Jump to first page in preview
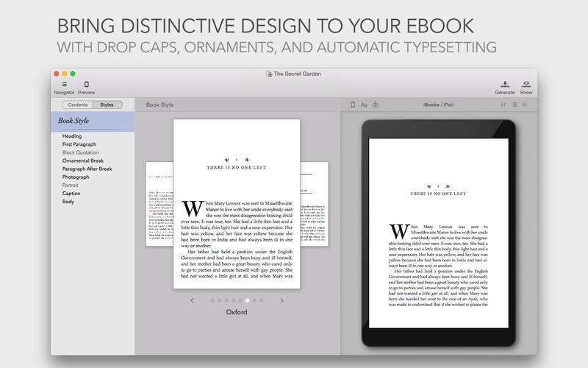The image size is (588, 368). [503, 105]
